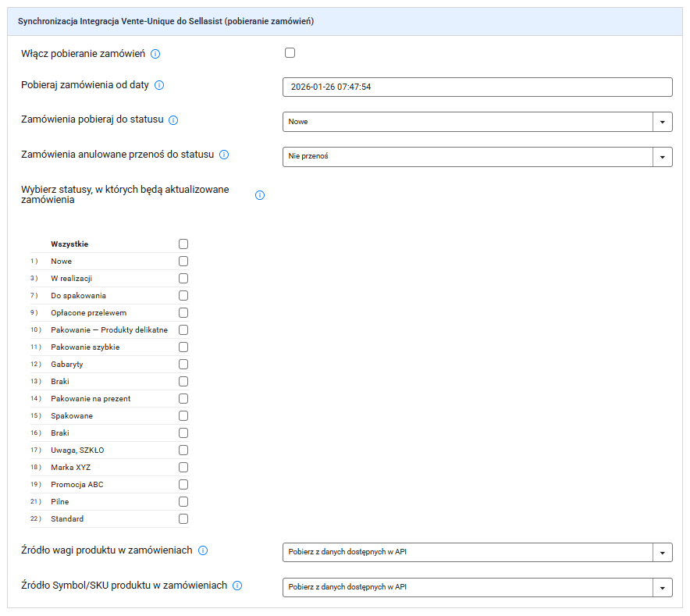The height and width of the screenshot is (616, 690).
Task: Expand the Źródło Symbol/SKU dropdown
Action: tap(477, 587)
